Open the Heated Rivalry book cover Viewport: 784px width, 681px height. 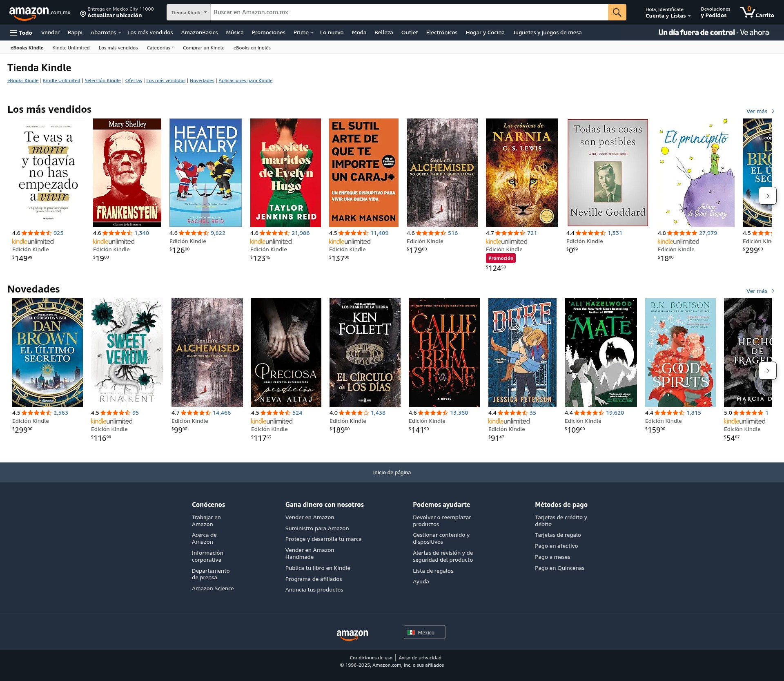(x=206, y=173)
